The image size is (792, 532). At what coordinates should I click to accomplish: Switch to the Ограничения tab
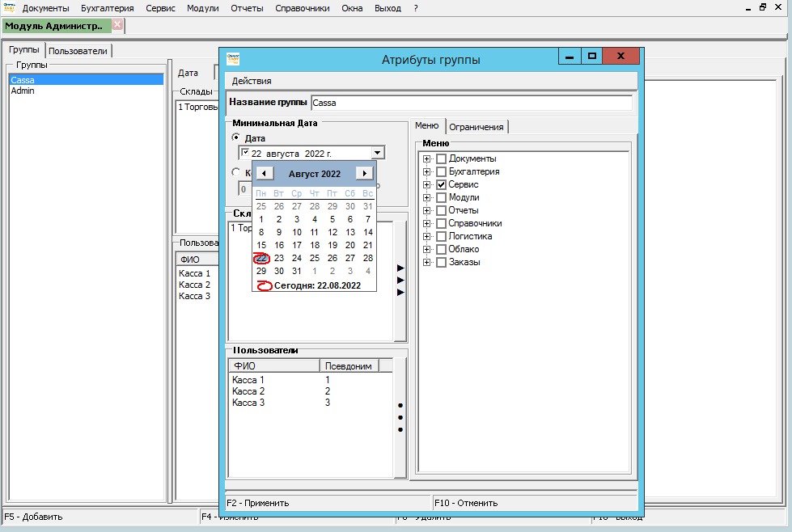(476, 127)
